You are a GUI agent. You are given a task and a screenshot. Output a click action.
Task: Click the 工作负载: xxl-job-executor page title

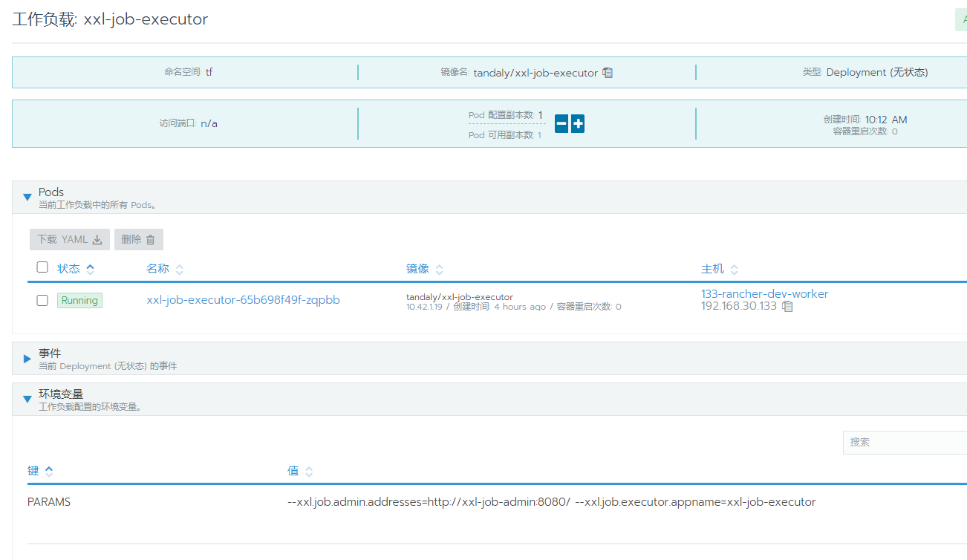(110, 19)
